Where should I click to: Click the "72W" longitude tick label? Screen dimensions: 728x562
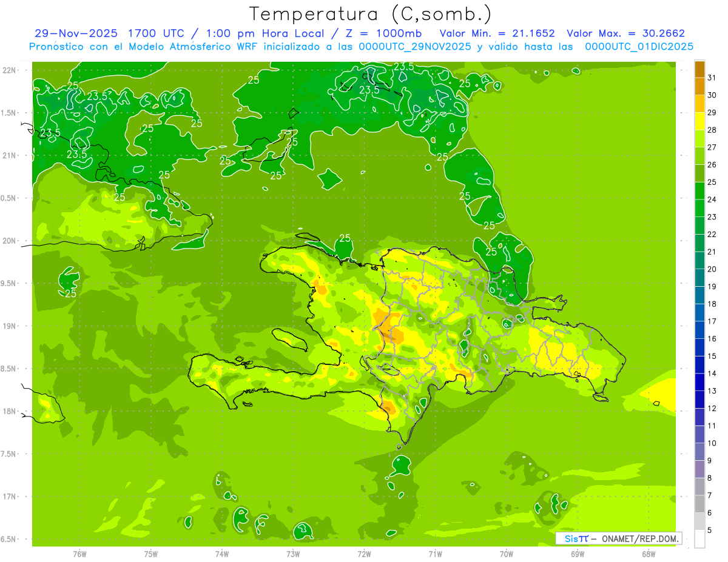(364, 554)
